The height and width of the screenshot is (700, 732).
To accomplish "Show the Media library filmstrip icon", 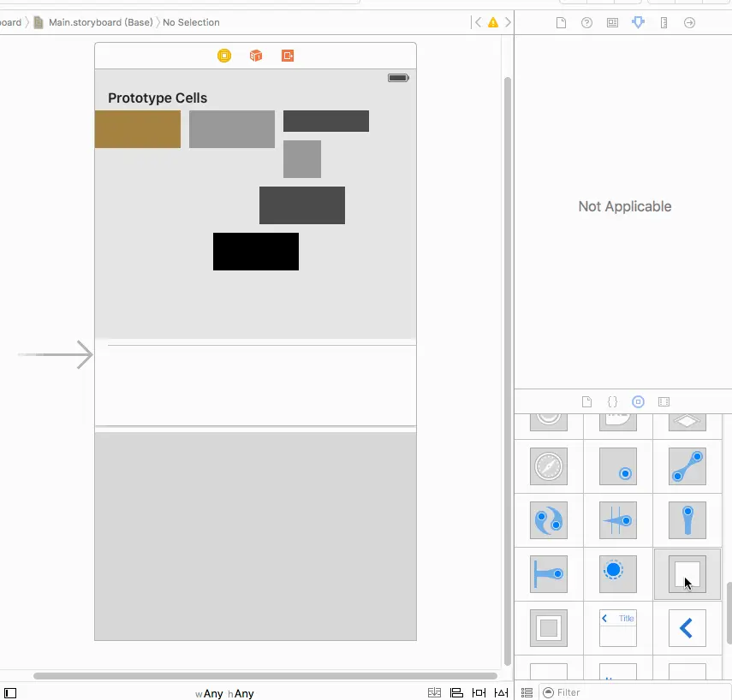I will click(664, 402).
